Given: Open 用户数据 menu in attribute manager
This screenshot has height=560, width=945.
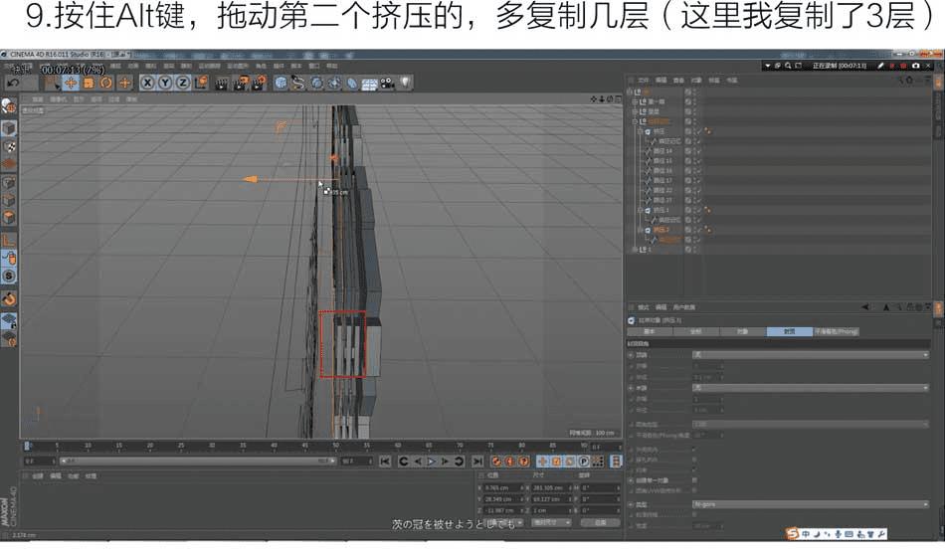Looking at the screenshot, I should pyautogui.click(x=684, y=307).
